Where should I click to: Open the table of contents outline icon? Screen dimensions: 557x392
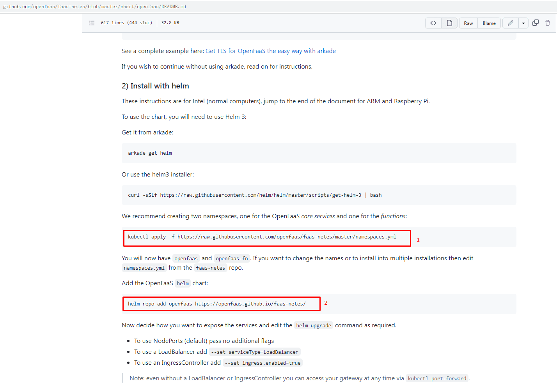tap(92, 23)
